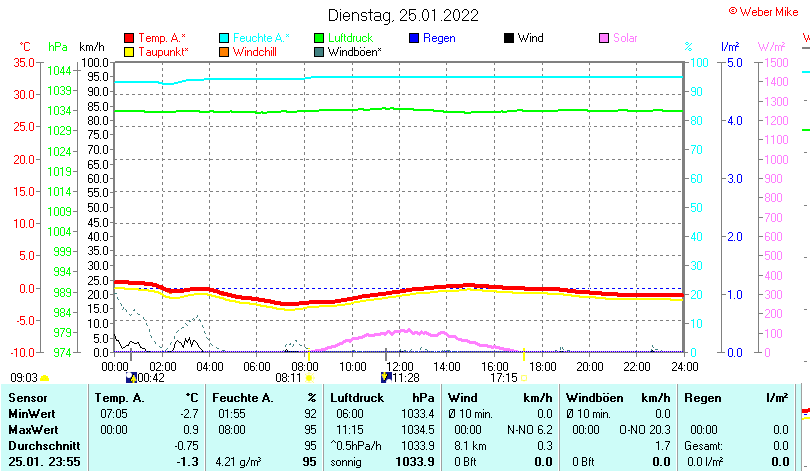Click the sunrise sun icon beside 08:11
Viewport: 810px width, 471px height.
click(x=309, y=378)
